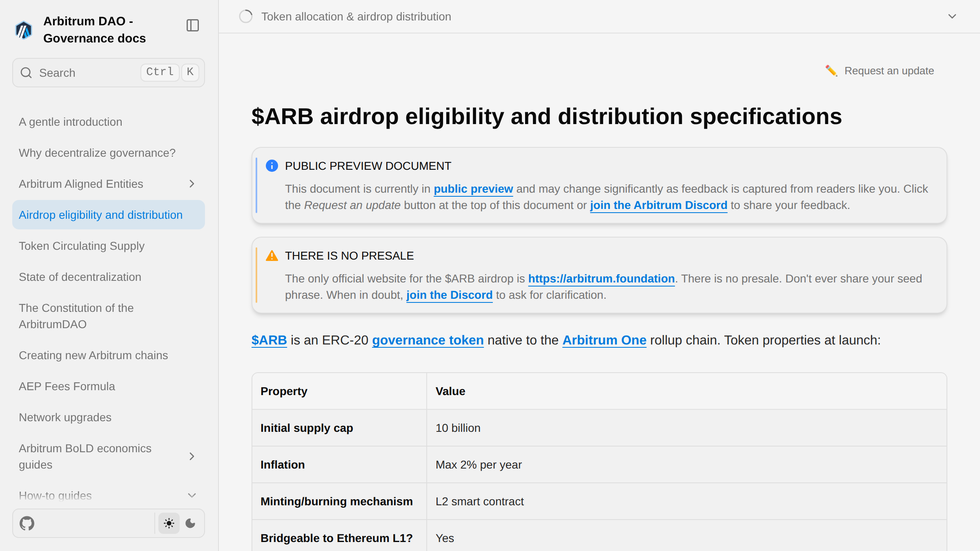Expand Arbitrum Aligned Entities chevron
This screenshot has height=551, width=980.
click(x=192, y=184)
